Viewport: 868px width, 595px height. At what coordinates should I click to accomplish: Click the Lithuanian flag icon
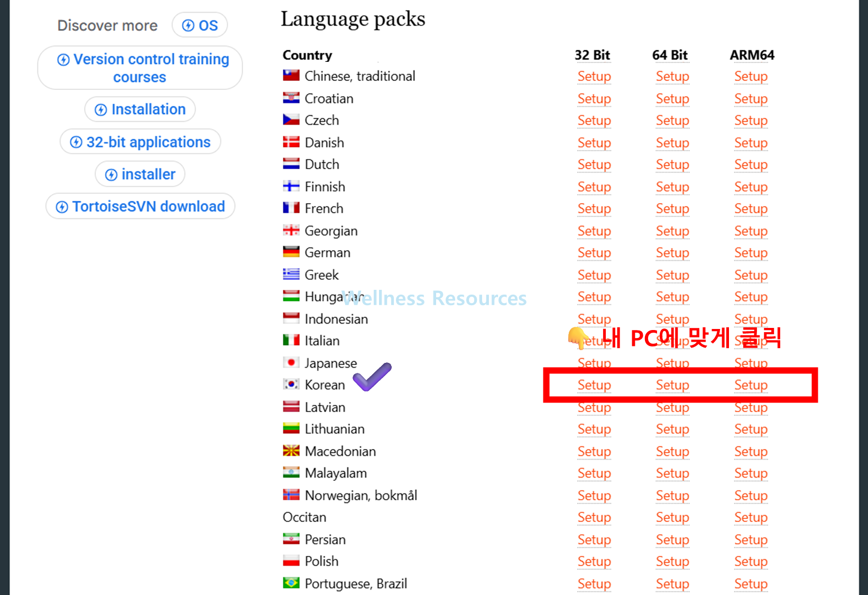tap(291, 428)
